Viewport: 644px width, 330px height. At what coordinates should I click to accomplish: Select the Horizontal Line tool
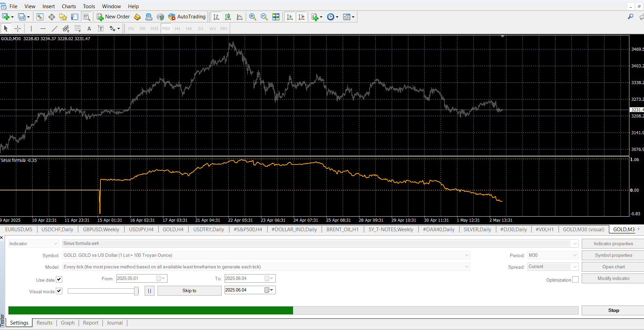[43, 29]
